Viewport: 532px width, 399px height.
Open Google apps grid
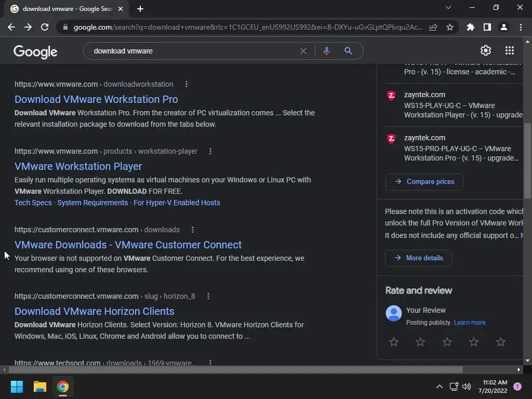[x=510, y=50]
